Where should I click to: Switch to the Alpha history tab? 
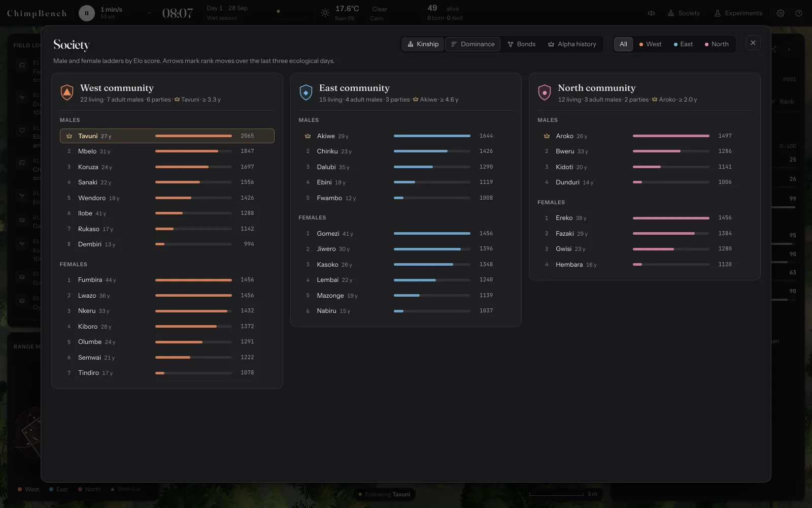click(x=572, y=44)
